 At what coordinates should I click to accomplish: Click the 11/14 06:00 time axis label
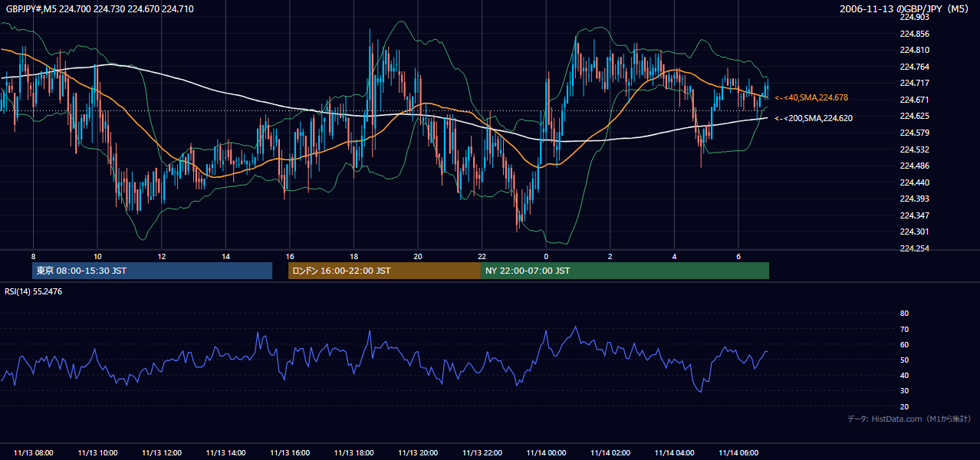coord(738,453)
